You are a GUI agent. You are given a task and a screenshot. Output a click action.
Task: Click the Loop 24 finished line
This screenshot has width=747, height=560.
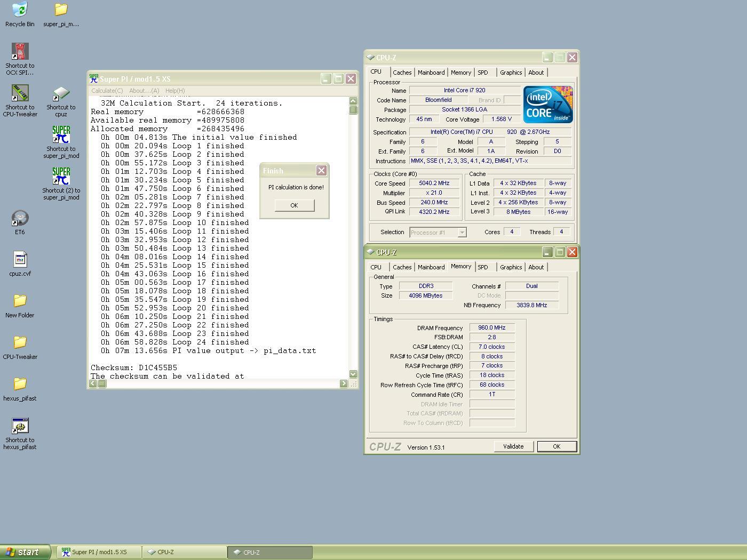[x=175, y=342]
